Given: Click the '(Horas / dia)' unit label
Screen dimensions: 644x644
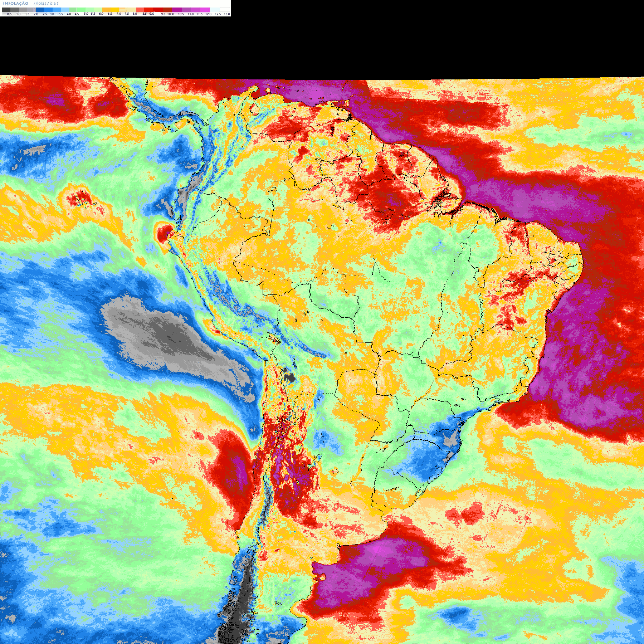Looking at the screenshot, I should [x=46, y=3].
